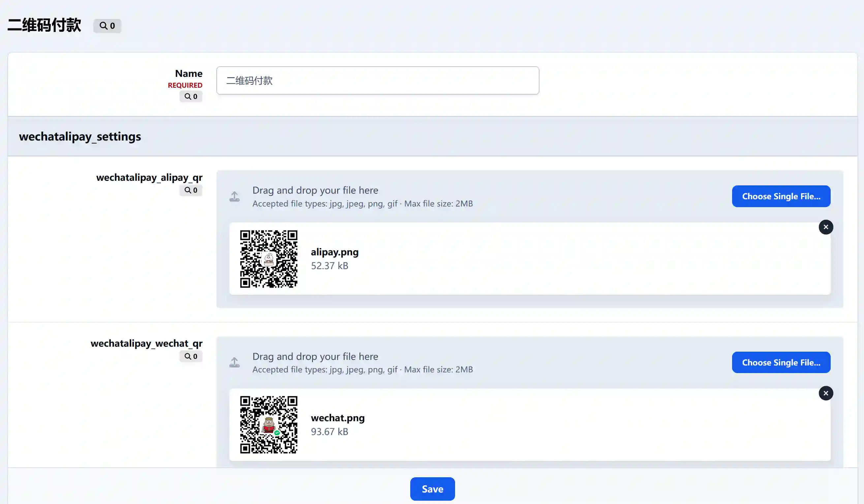Focus the Name input field
Screen dimensions: 864x504
click(377, 80)
